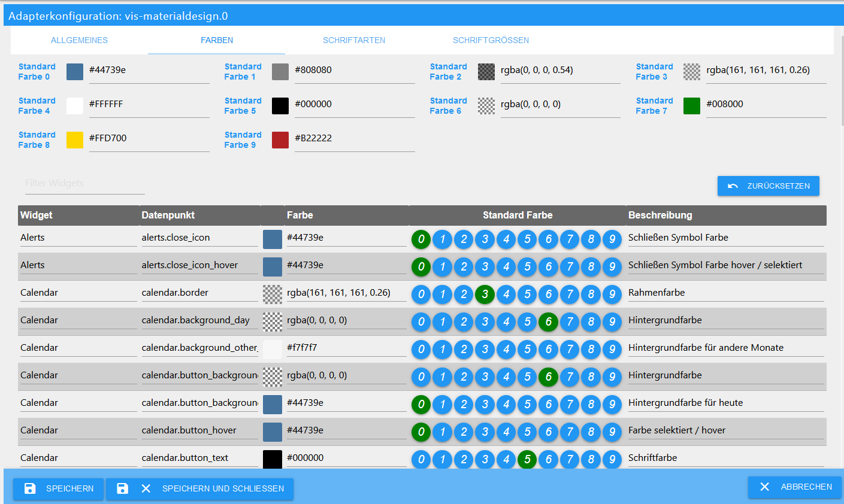Click the Widget column header

click(78, 215)
